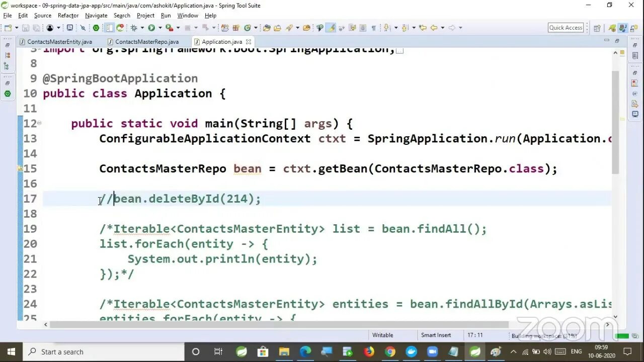This screenshot has height=362, width=644.
Task: Open the notification center icon
Action: click(627, 351)
